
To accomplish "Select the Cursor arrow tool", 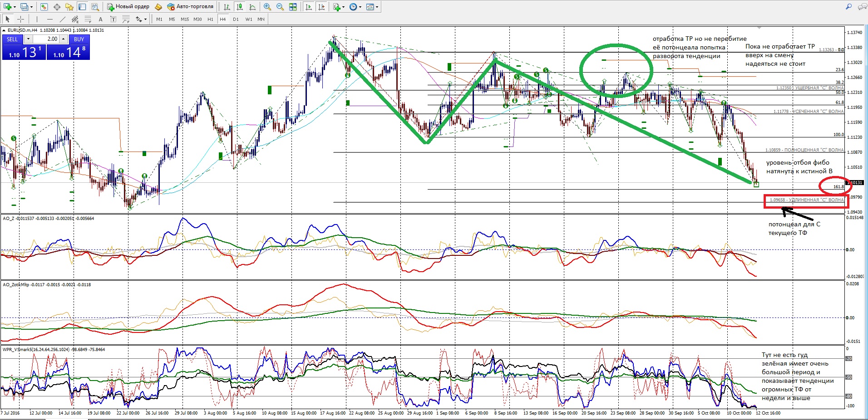I will (7, 19).
